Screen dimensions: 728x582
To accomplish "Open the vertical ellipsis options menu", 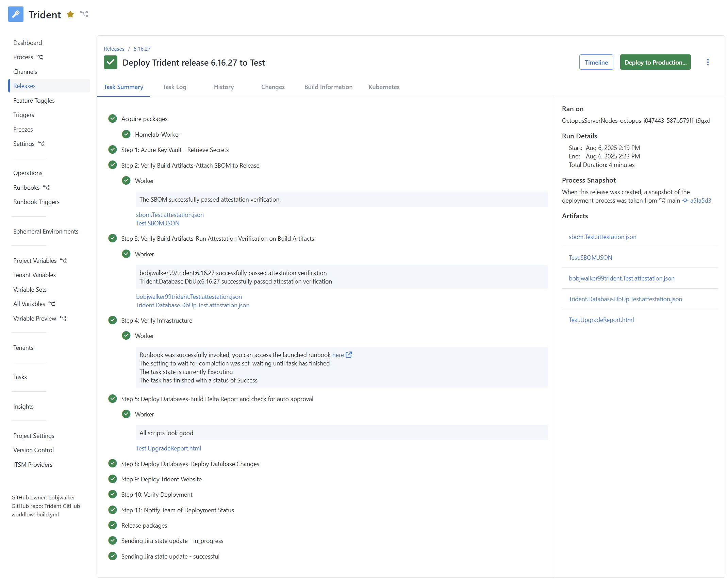I will [708, 62].
